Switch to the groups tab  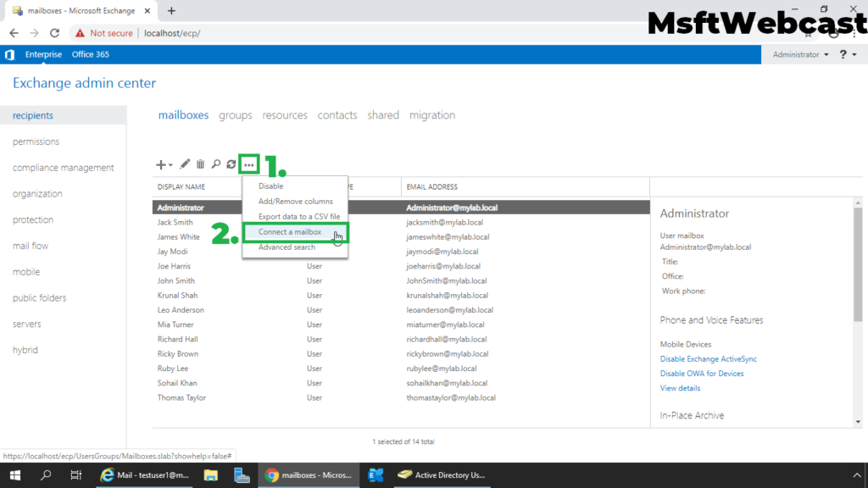click(236, 115)
